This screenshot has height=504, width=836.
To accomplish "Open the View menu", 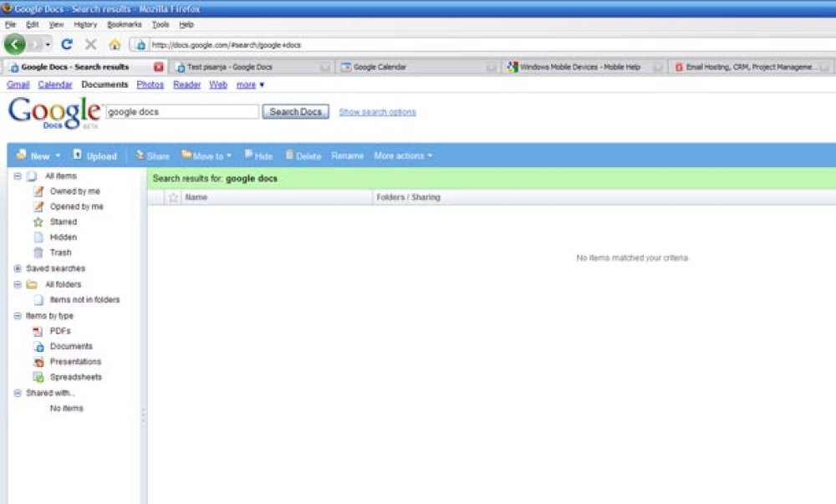I will tap(56, 24).
